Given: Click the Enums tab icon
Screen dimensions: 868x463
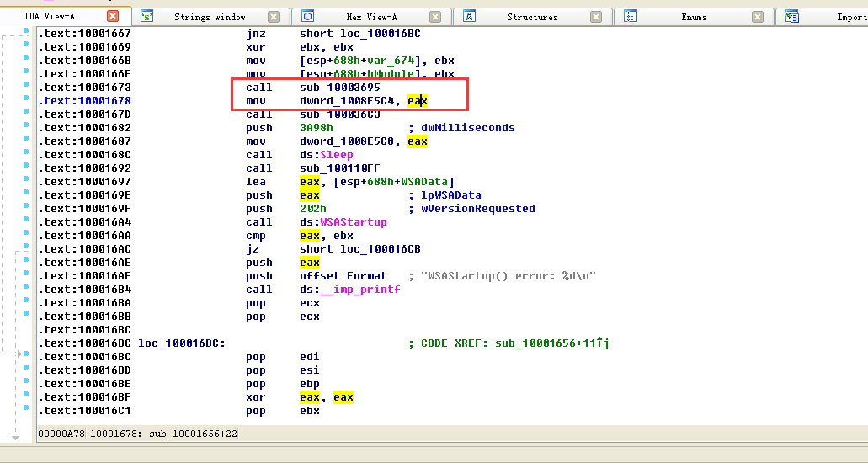Looking at the screenshot, I should click(630, 17).
